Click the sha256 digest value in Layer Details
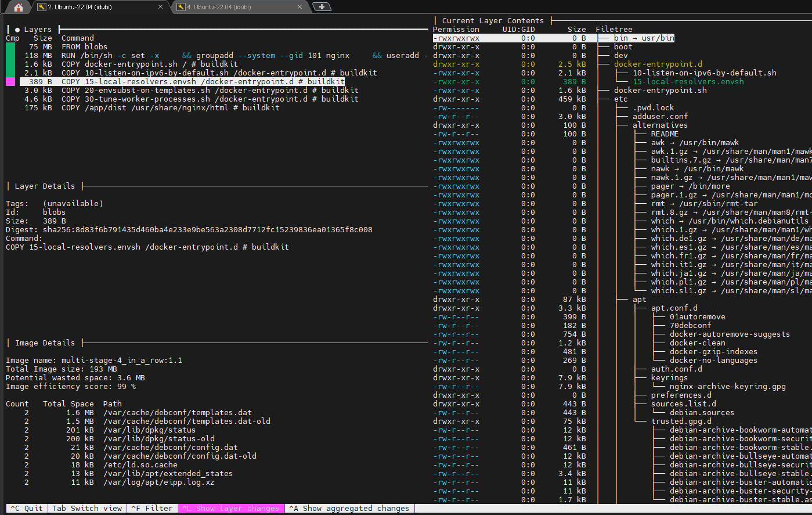 [x=208, y=229]
